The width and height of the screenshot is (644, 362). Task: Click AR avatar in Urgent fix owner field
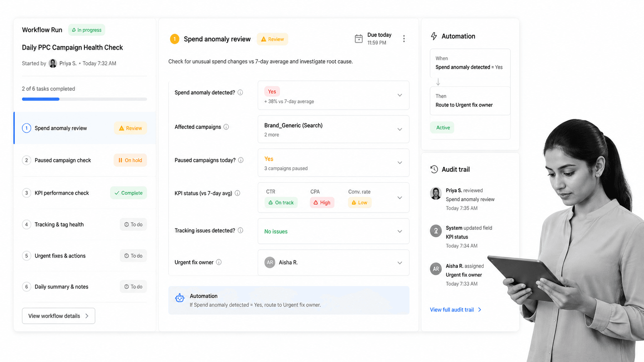point(270,262)
